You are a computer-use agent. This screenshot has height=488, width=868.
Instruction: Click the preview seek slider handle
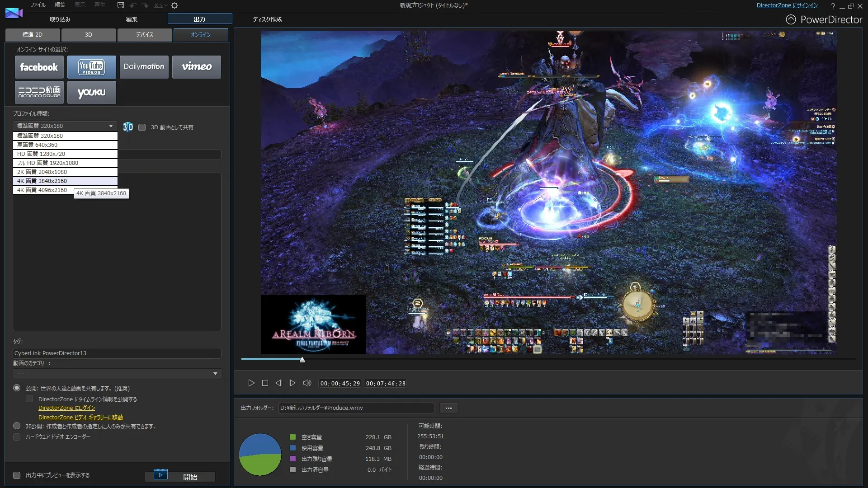(302, 360)
